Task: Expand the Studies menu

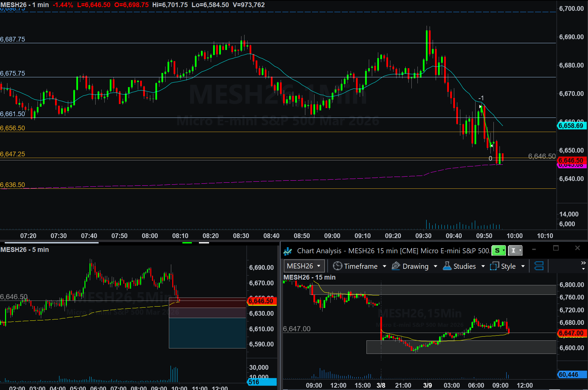Action: (464, 266)
